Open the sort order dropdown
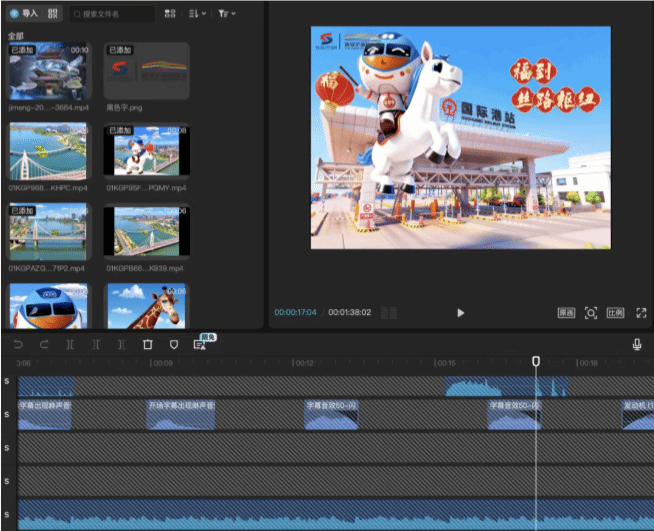This screenshot has height=531, width=654. (x=197, y=14)
